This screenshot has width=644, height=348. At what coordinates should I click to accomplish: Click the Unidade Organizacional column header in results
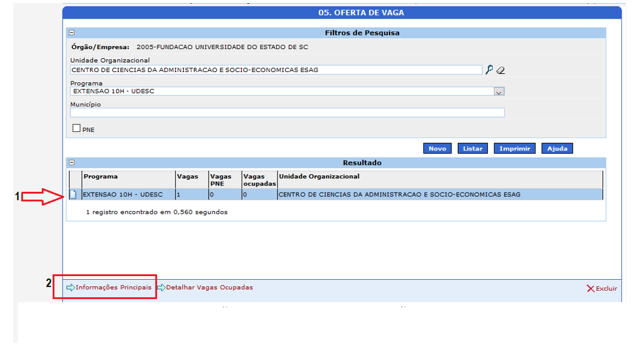319,177
